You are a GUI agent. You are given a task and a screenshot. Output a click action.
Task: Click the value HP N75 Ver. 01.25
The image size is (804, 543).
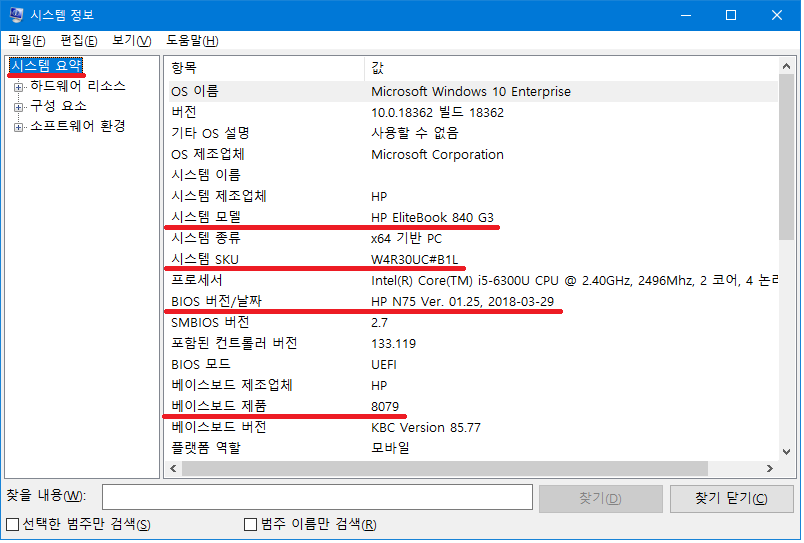point(463,301)
